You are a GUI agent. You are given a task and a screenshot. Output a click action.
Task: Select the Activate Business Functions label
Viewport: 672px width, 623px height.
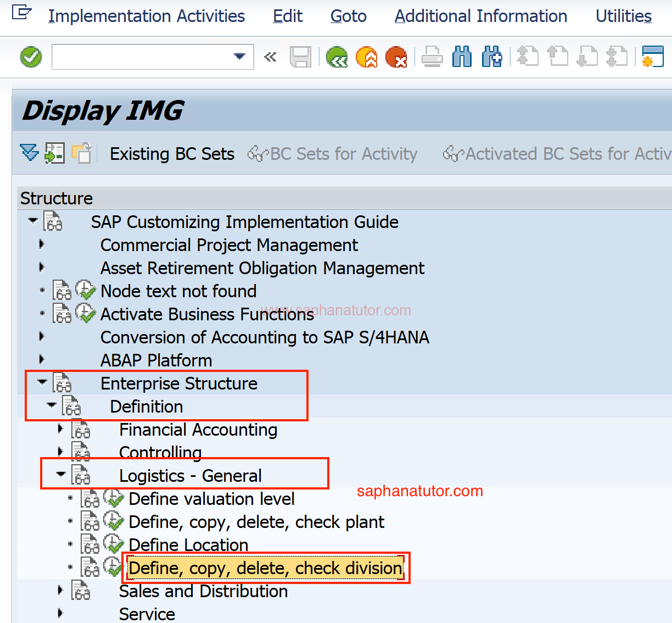coord(207,314)
